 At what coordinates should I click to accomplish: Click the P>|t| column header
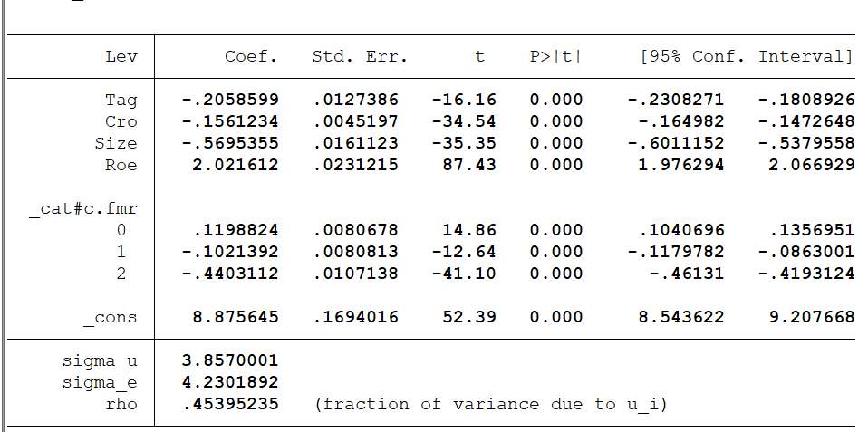click(555, 57)
